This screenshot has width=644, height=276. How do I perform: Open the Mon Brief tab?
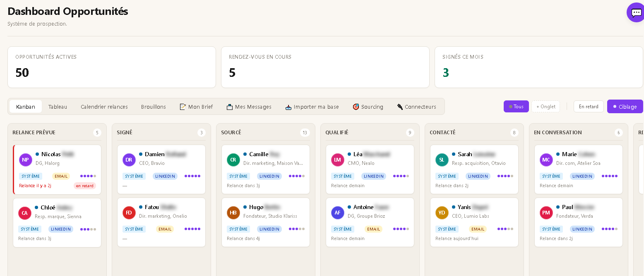coord(196,107)
